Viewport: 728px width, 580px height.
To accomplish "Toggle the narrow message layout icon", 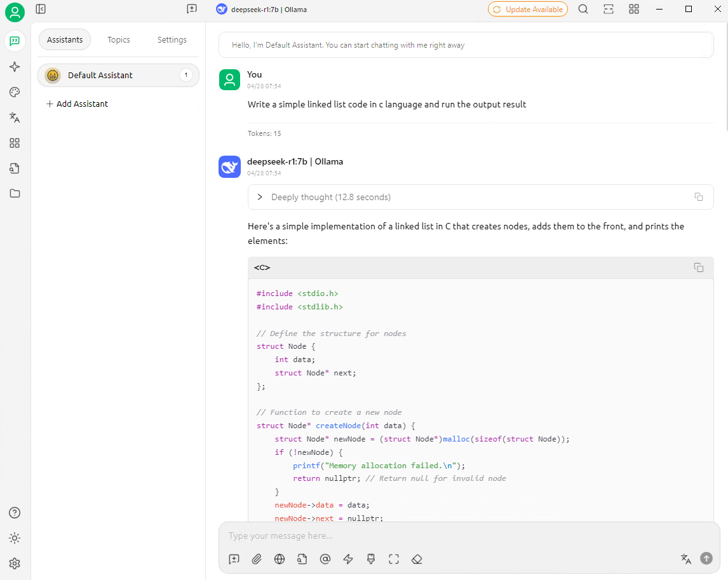I will [x=609, y=10].
